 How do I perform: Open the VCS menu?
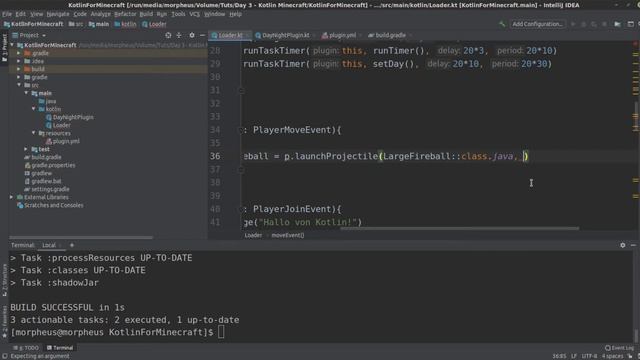pyautogui.click(x=194, y=14)
